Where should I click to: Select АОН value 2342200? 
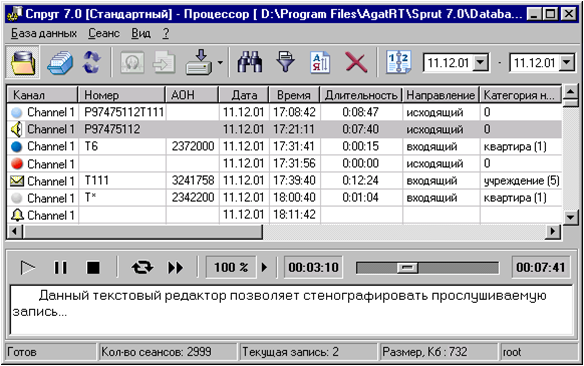tap(193, 198)
